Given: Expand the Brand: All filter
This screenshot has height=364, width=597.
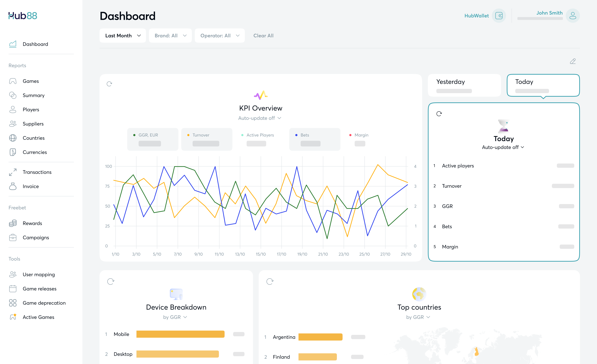Looking at the screenshot, I should click(x=170, y=36).
